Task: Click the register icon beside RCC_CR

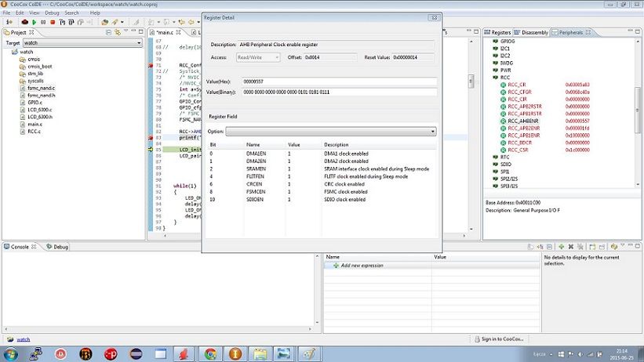Action: point(503,85)
